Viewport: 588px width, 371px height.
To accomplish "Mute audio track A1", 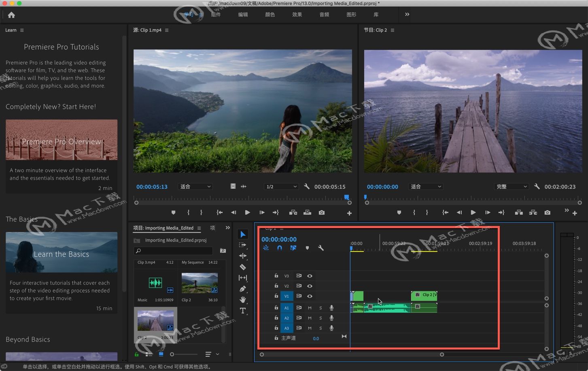I will click(310, 308).
